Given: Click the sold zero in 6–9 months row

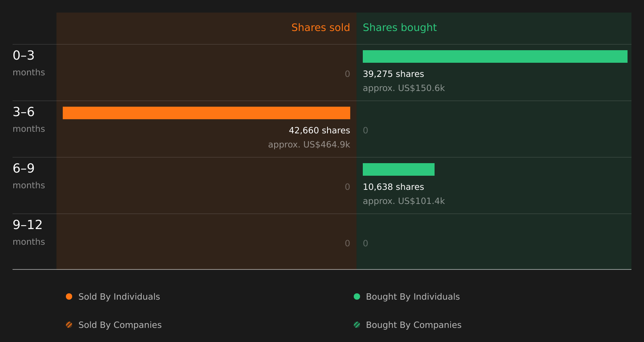Looking at the screenshot, I should (347, 187).
